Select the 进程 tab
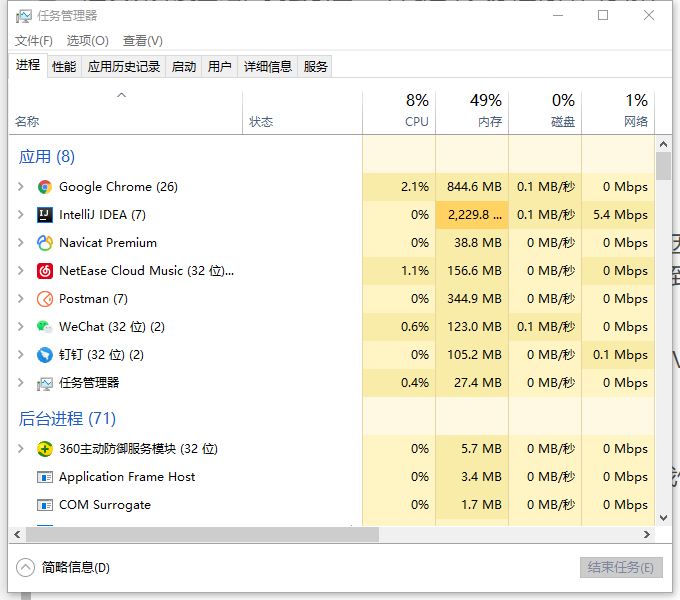The height and width of the screenshot is (600, 680). tap(28, 65)
